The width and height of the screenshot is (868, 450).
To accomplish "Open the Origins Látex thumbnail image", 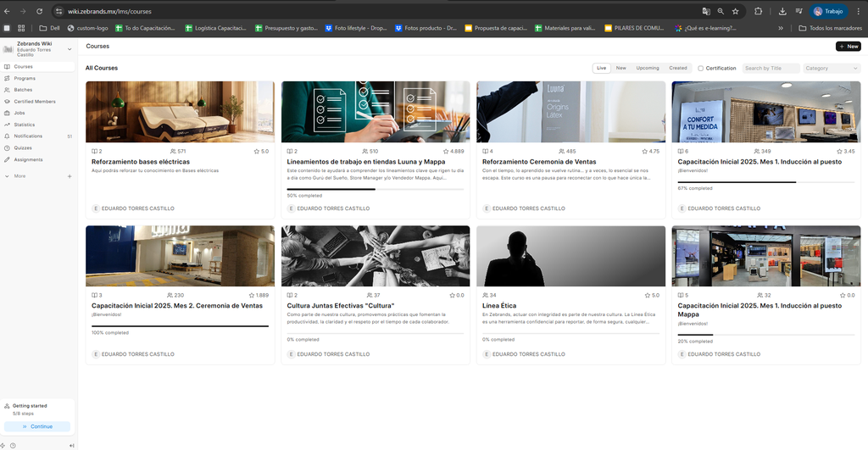I will (570, 112).
